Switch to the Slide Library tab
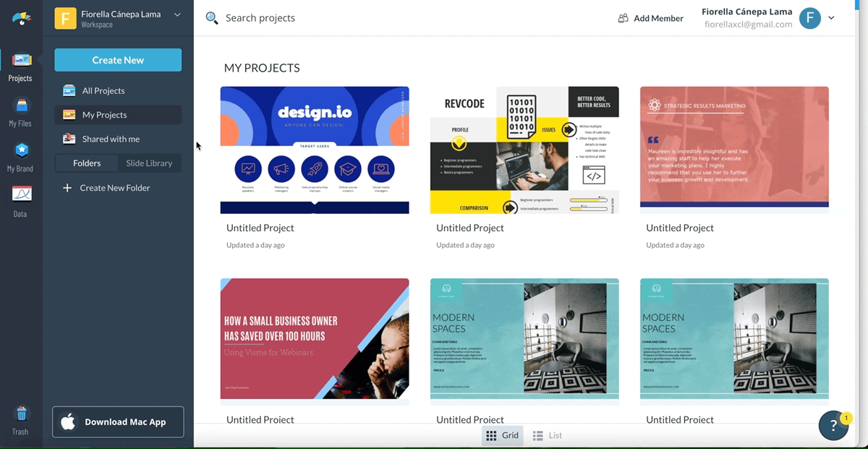 click(149, 163)
